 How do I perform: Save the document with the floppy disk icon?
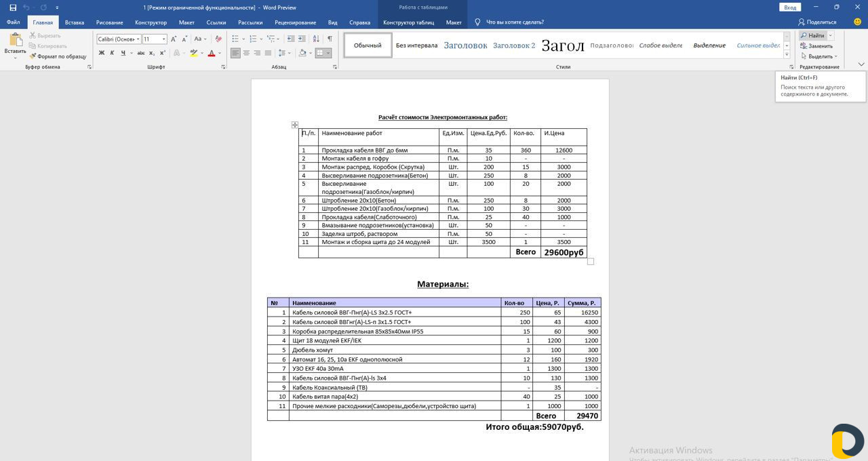tap(13, 7)
